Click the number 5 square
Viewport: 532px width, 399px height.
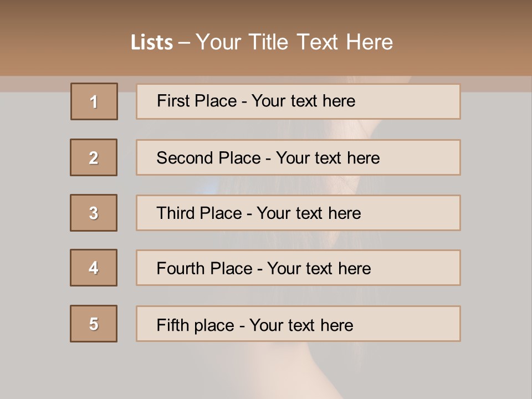click(x=94, y=324)
